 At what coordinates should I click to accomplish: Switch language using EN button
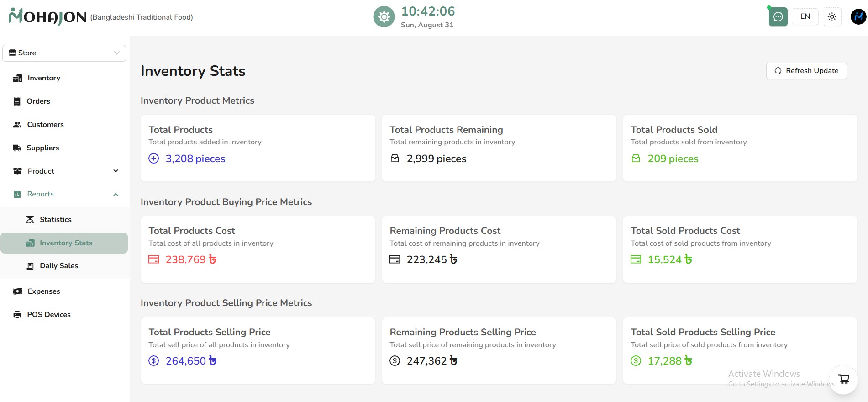[x=805, y=17]
